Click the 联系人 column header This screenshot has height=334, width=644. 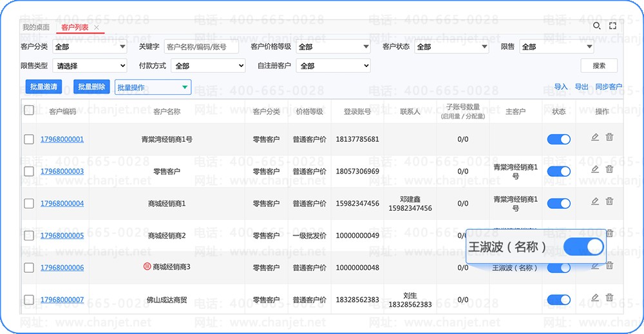pyautogui.click(x=410, y=112)
